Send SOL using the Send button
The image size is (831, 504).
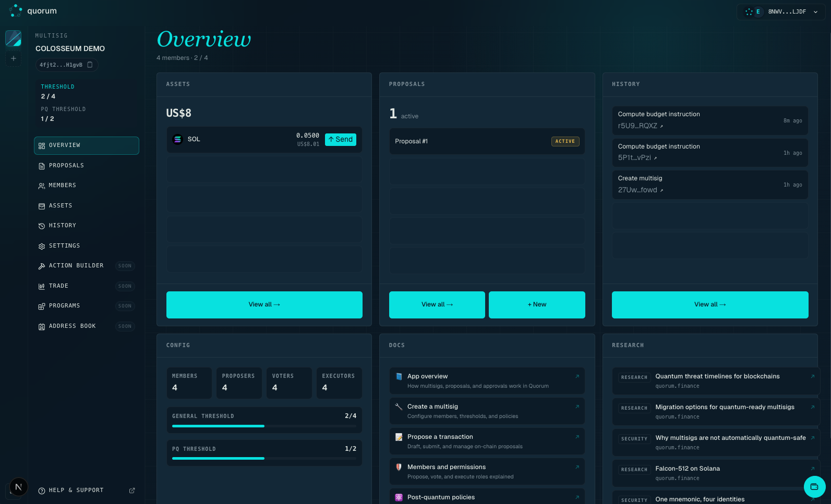[x=341, y=140]
